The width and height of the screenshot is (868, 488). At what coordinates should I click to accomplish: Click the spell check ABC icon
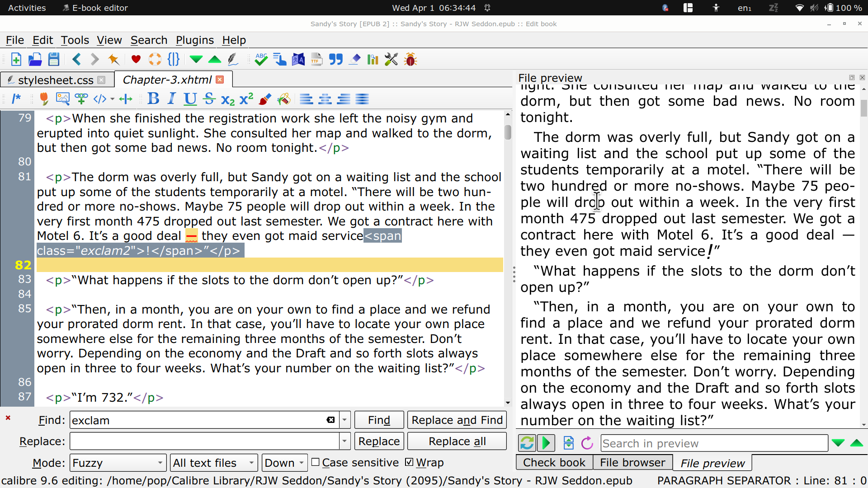(261, 59)
